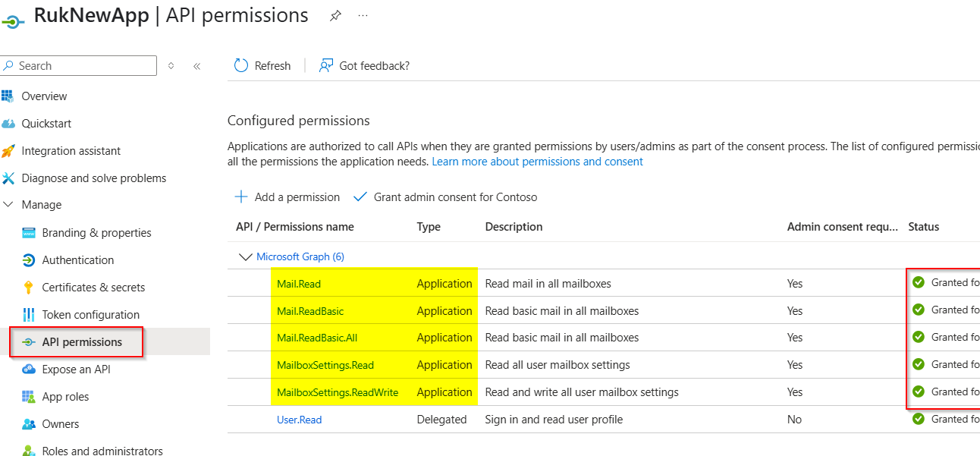Open the ellipsis more options menu
980x456 pixels.
click(363, 16)
